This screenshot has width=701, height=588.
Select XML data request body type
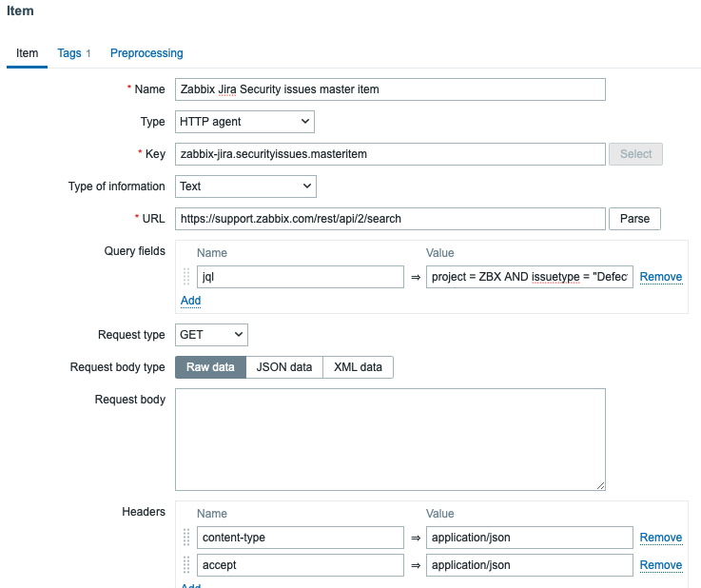pyautogui.click(x=358, y=367)
